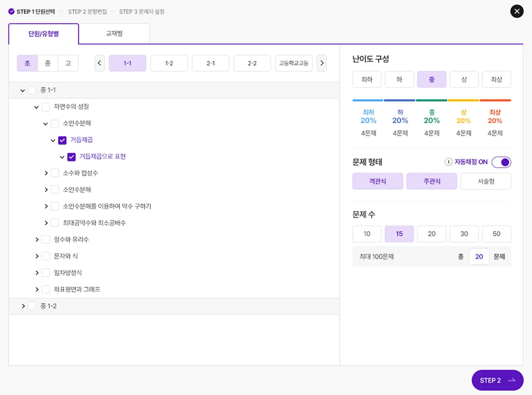532x395 pixels.
Task: Choose the 서술형 question type
Action: click(x=486, y=181)
